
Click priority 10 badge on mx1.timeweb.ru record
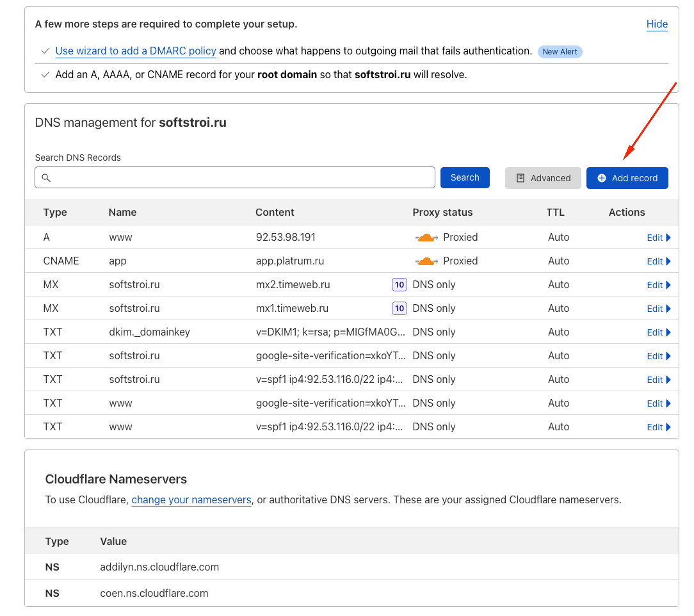point(399,309)
